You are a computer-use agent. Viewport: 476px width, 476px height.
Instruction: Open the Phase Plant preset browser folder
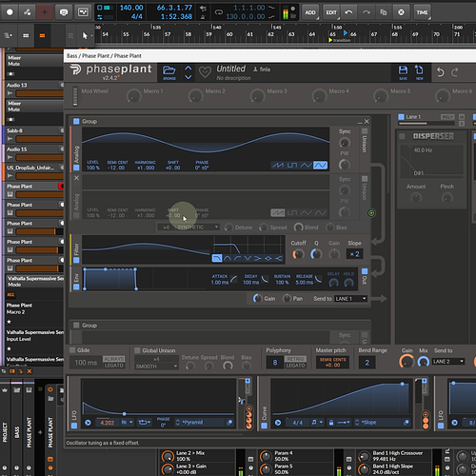tap(169, 72)
